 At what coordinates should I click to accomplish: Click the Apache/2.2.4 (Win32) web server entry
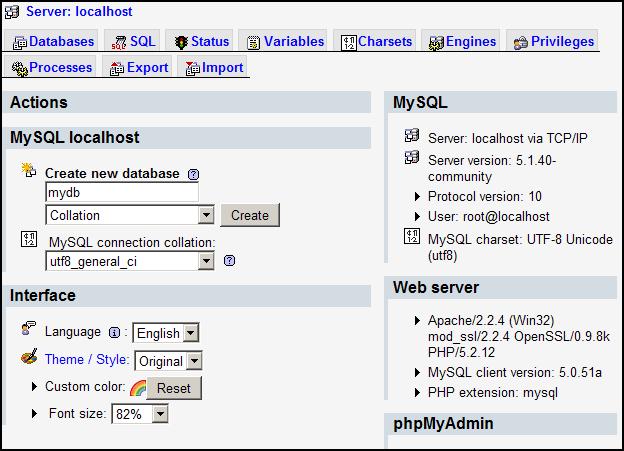pos(519,336)
